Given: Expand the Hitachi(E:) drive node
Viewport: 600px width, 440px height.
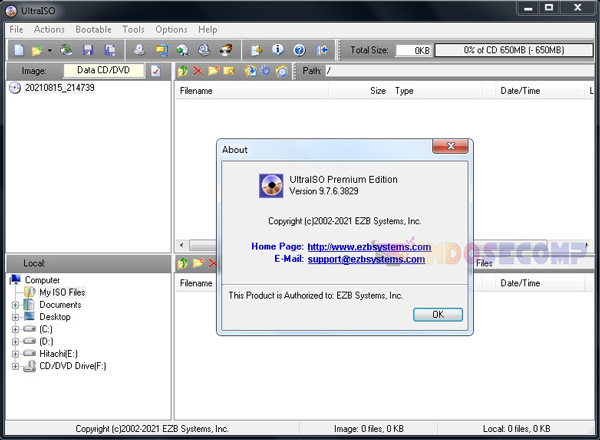Looking at the screenshot, I should coord(15,354).
